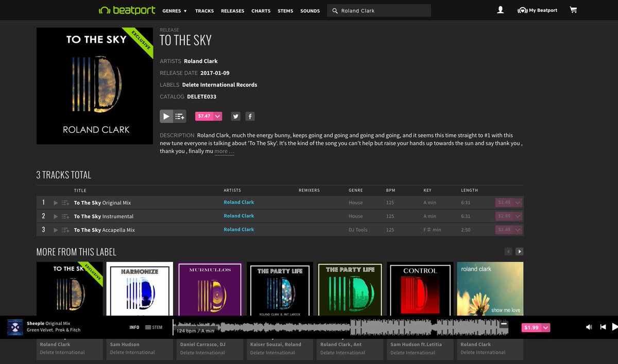Image resolution: width=618 pixels, height=364 pixels.
Task: Share release on Facebook
Action: tap(250, 116)
